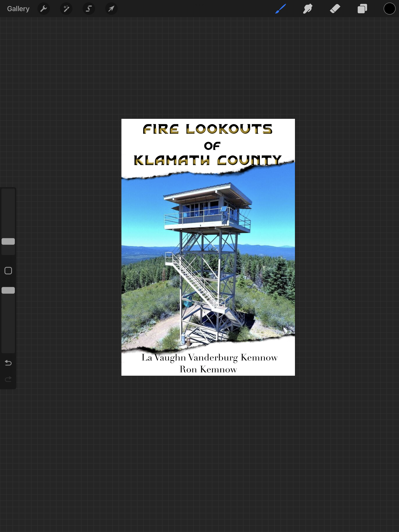Image resolution: width=399 pixels, height=532 pixels.
Task: Click the Fire Lookouts title text
Action: coord(207,129)
